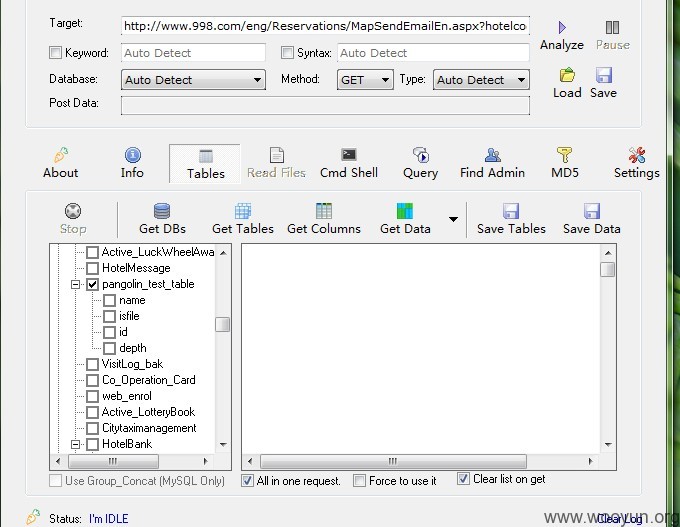Open the Get Data dropdown arrow
Viewport: 680px width, 527px height.
pyautogui.click(x=453, y=219)
